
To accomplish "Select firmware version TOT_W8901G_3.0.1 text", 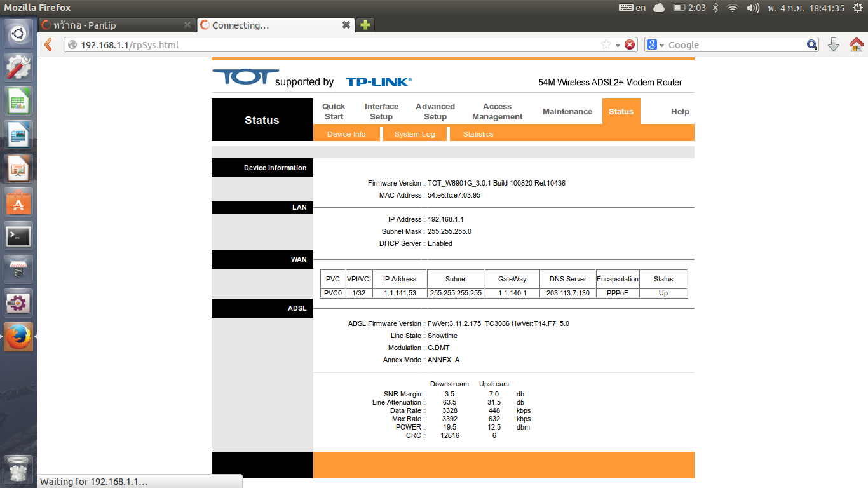I will pyautogui.click(x=496, y=183).
